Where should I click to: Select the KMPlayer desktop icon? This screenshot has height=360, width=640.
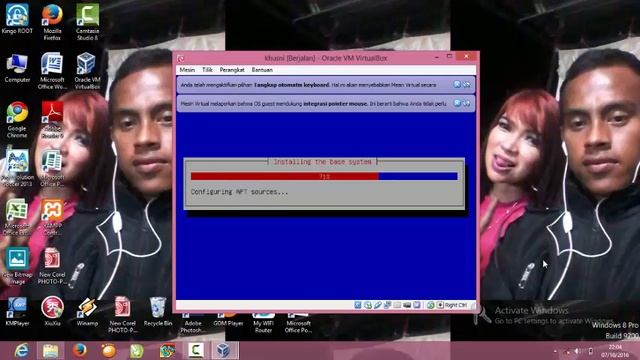click(x=17, y=312)
